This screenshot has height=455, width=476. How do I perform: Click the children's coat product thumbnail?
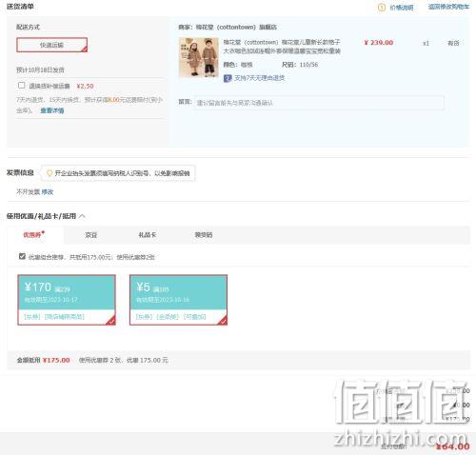[x=199, y=57]
